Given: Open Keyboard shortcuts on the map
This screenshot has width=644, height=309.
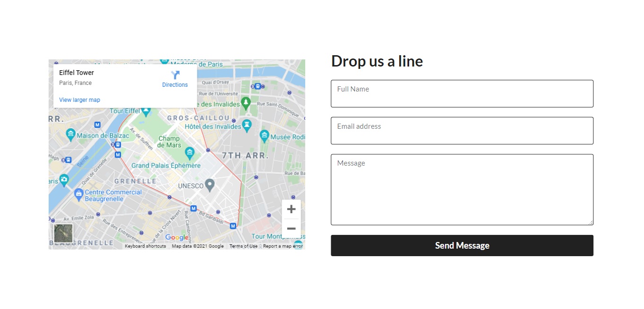Looking at the screenshot, I should tap(145, 246).
